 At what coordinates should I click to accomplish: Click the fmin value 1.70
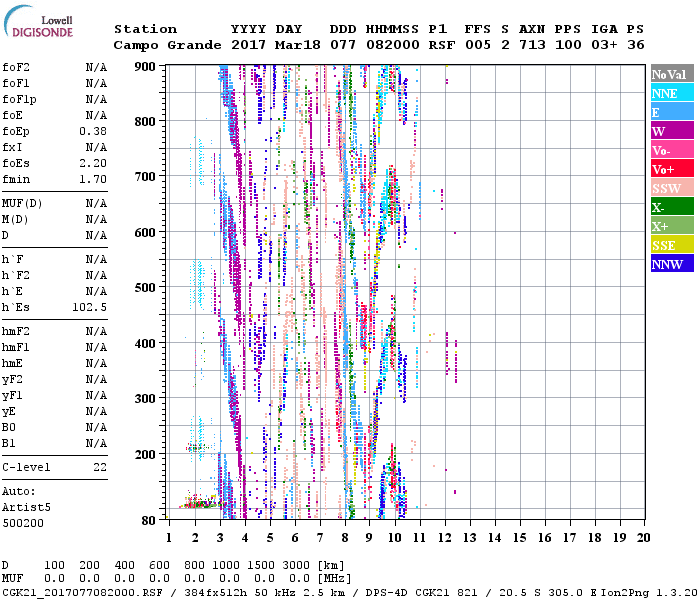(93, 179)
